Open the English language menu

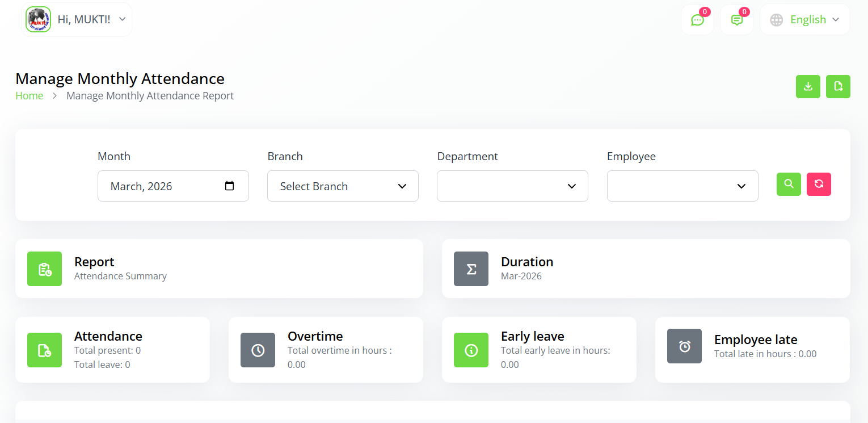point(805,20)
